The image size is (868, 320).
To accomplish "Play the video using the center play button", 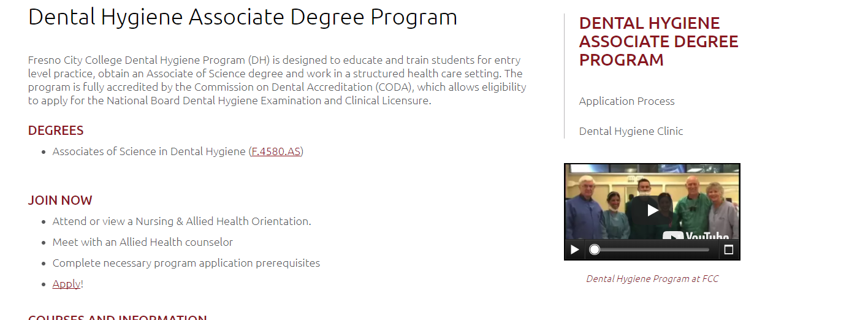I will (652, 210).
